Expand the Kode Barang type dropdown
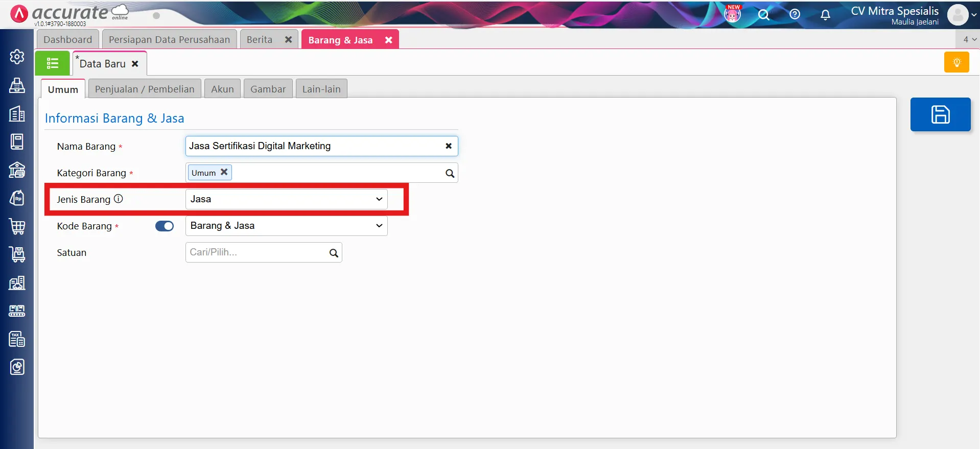The image size is (980, 449). coord(286,226)
